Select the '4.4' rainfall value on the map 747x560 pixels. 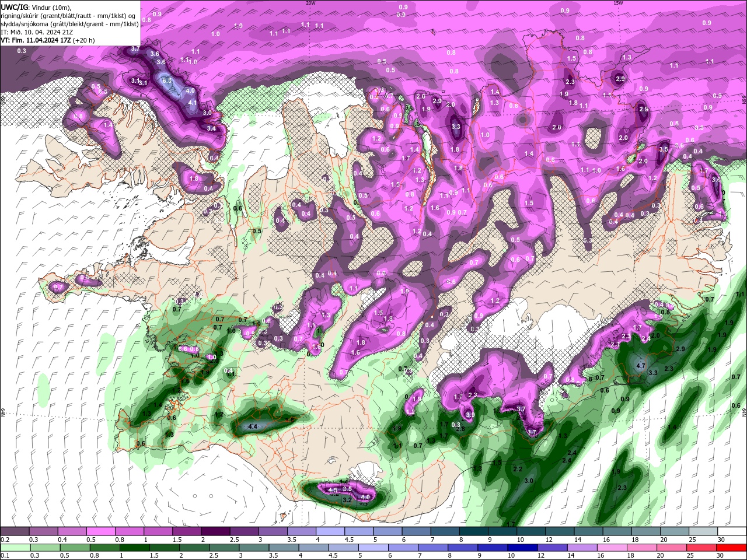point(253,427)
